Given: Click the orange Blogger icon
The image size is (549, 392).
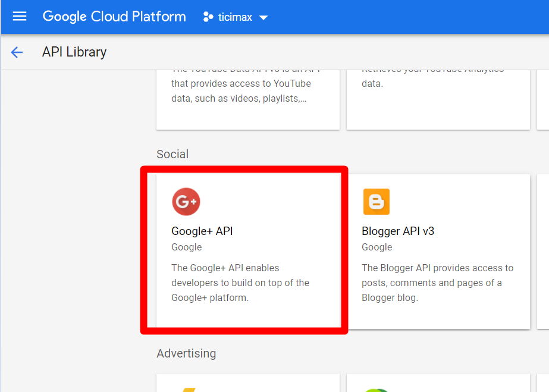Looking at the screenshot, I should click(377, 202).
